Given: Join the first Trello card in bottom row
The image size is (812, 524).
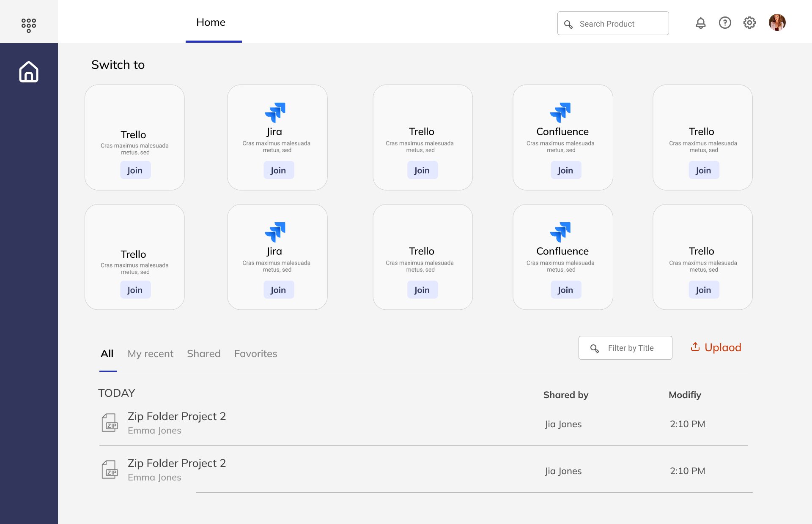Looking at the screenshot, I should [135, 290].
